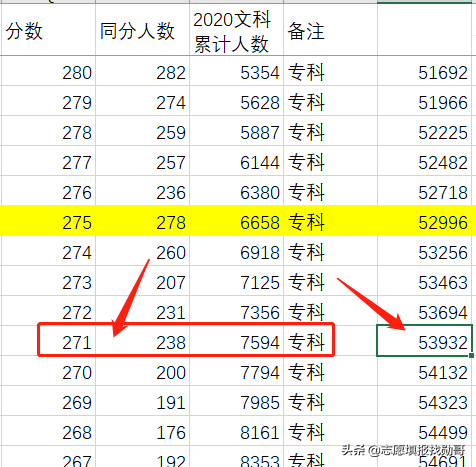The image size is (476, 467).
Task: Click same-score count cell 207
Action: click(x=142, y=281)
